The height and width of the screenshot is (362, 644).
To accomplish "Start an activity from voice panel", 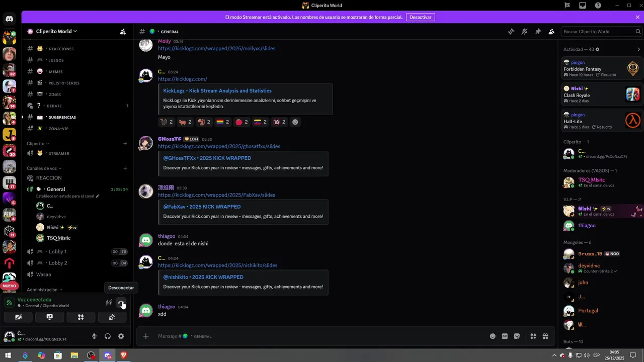I will point(80,317).
